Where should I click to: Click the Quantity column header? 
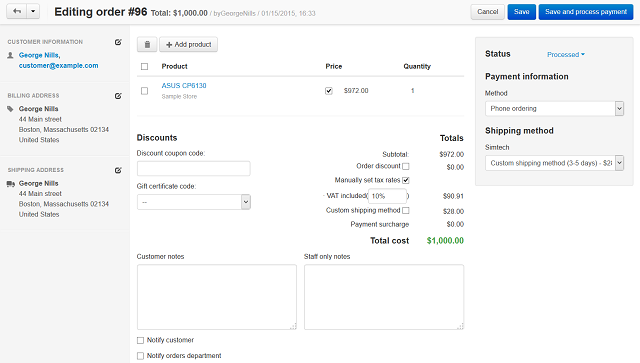click(417, 66)
